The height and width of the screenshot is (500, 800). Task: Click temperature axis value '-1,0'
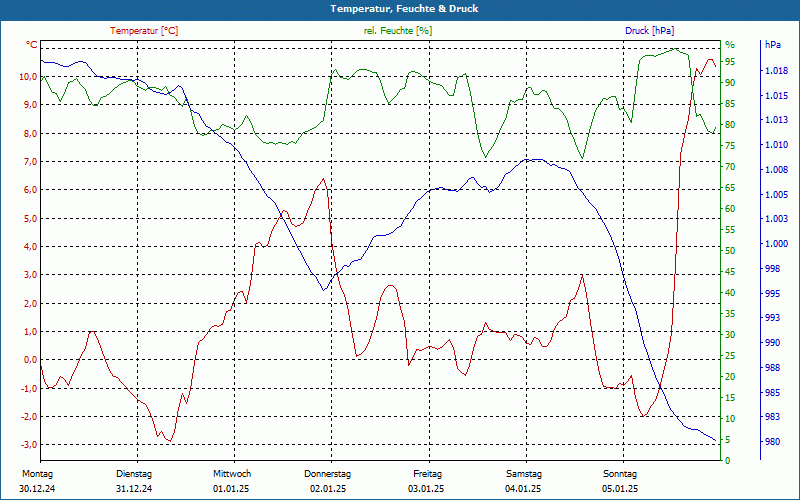tap(29, 388)
